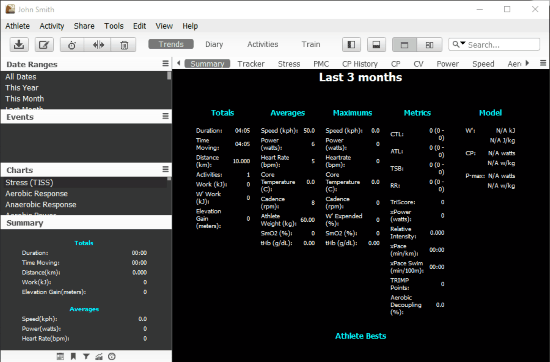Open the Athlete menu
The height and width of the screenshot is (362, 550).
[17, 26]
